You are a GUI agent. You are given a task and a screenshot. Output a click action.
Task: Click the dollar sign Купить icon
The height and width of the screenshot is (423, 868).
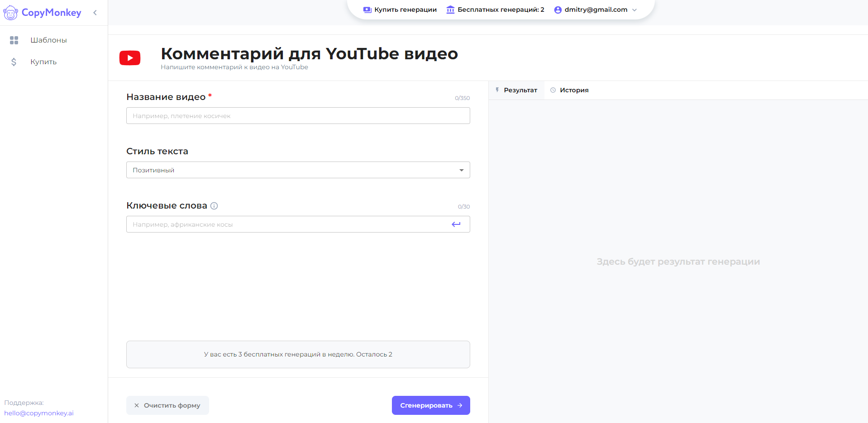pos(14,62)
